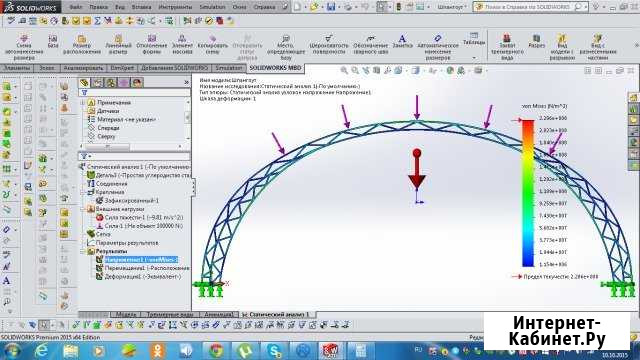Click the Линейный размер dimension tool

(118, 45)
